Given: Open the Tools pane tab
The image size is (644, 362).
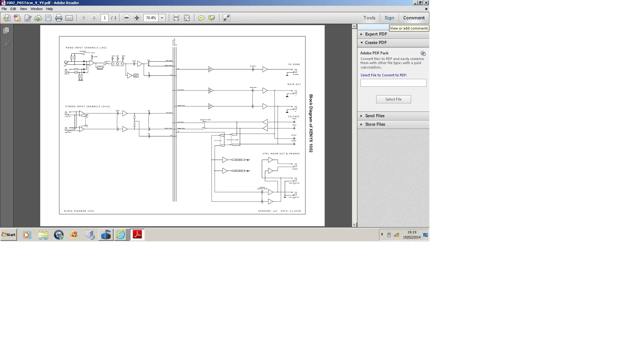Looking at the screenshot, I should [x=369, y=18].
